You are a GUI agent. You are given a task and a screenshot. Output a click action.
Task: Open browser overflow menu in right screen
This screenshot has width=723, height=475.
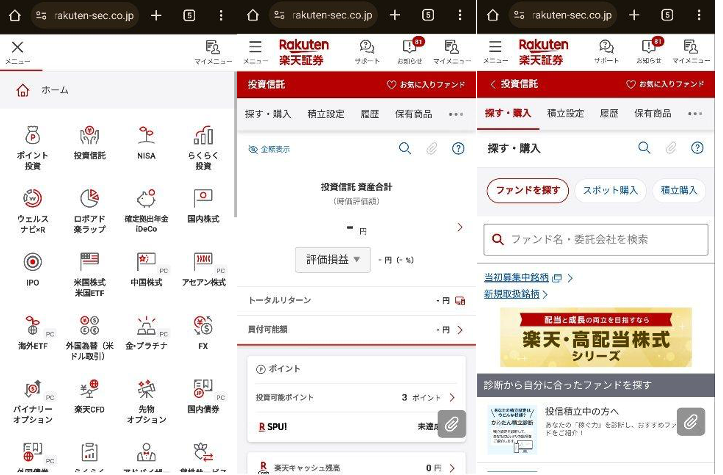click(699, 15)
